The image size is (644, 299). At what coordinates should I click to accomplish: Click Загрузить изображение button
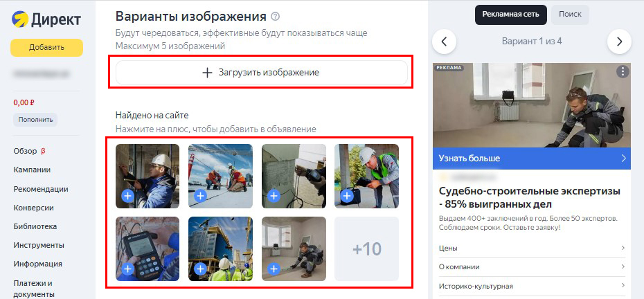pyautogui.click(x=262, y=73)
